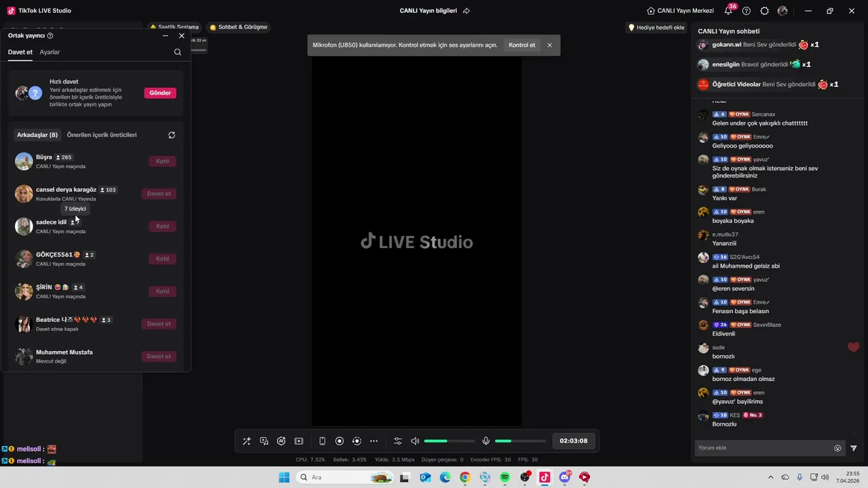
Task: Click the dashed-circle replay capture icon
Action: [357, 441]
